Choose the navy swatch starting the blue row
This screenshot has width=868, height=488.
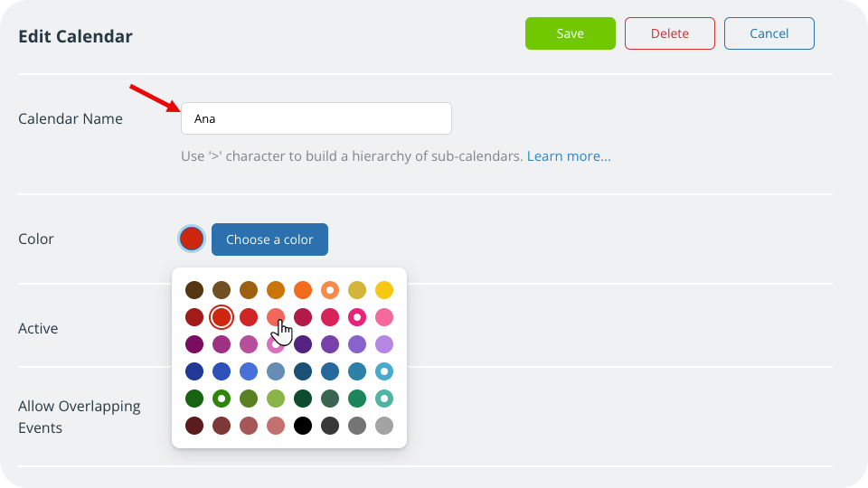(x=194, y=371)
